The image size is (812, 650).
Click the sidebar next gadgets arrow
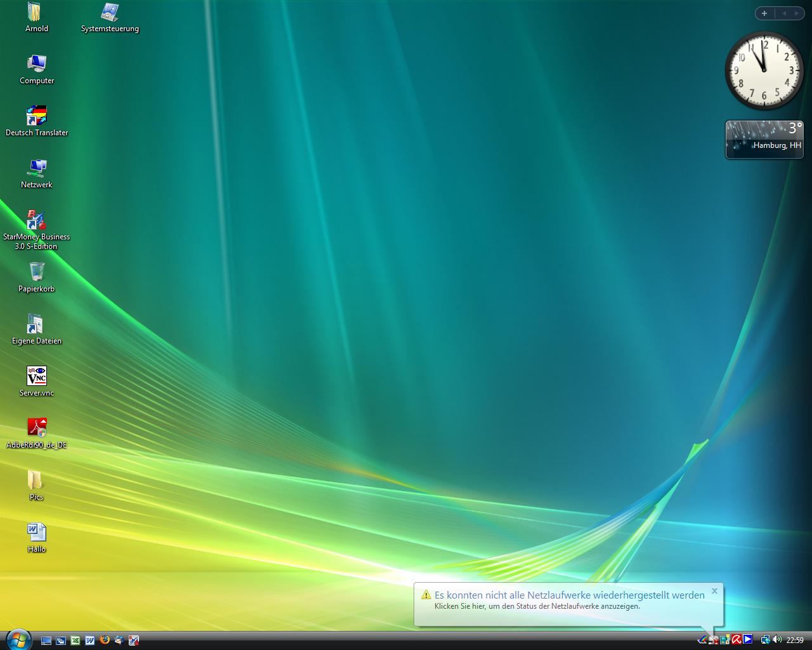[x=797, y=13]
